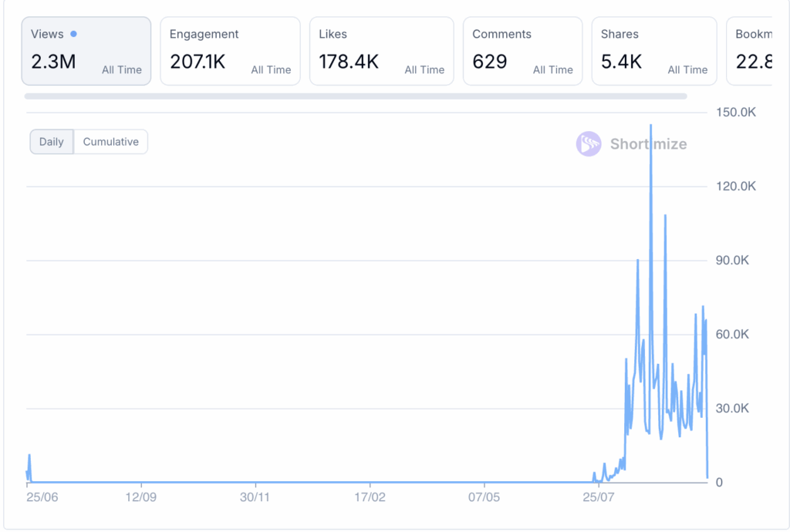The height and width of the screenshot is (532, 790).
Task: Click the horizontal scrollbar below metric cards
Action: (355, 96)
